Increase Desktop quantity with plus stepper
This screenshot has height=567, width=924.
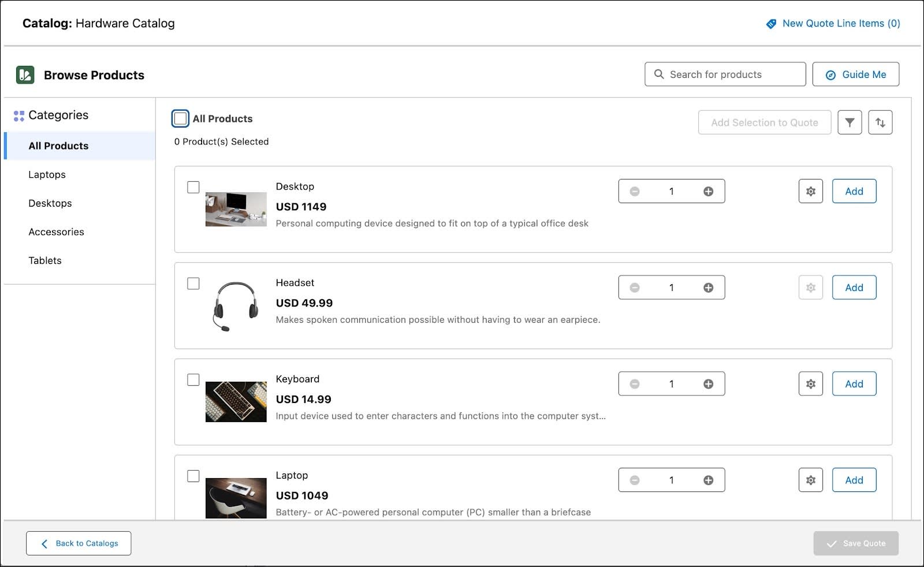pos(709,191)
